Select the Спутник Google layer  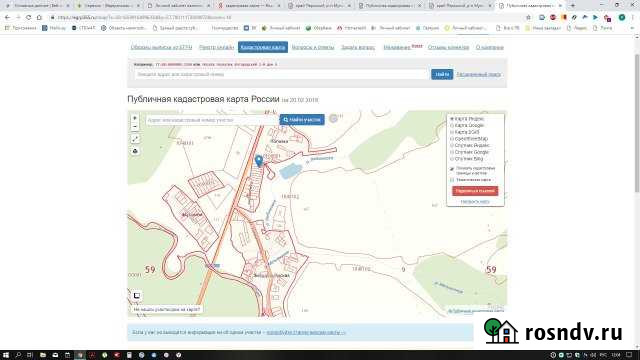coord(469,152)
